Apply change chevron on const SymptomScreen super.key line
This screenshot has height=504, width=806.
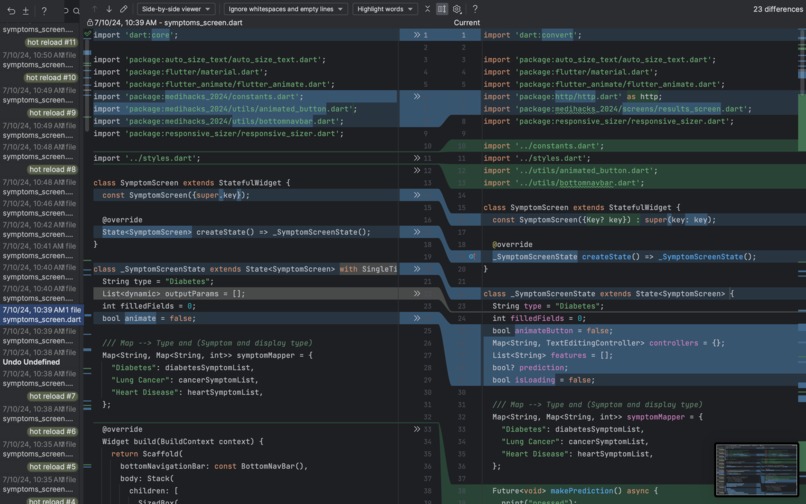click(417, 195)
